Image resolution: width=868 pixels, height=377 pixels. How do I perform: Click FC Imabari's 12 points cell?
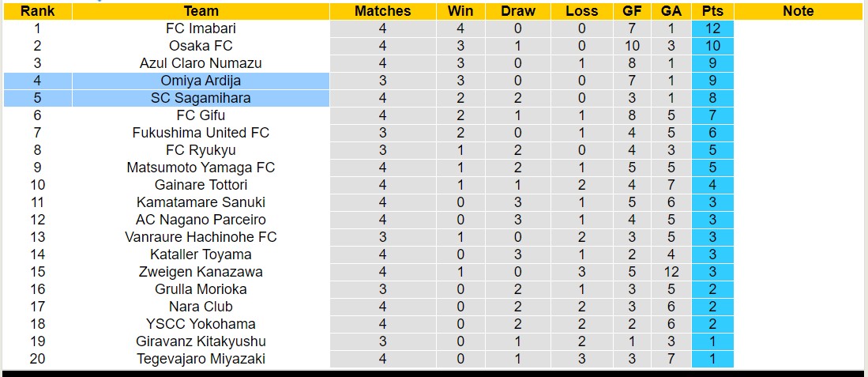coord(712,28)
